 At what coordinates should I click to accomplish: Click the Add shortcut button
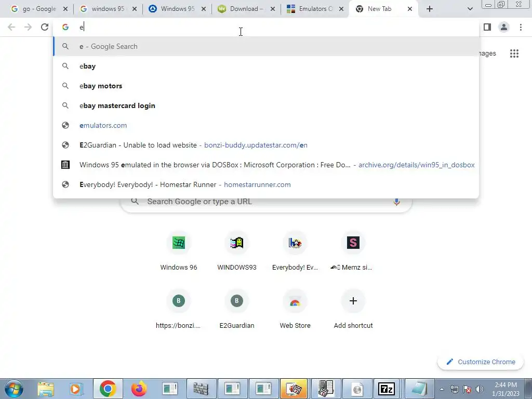pyautogui.click(x=353, y=309)
